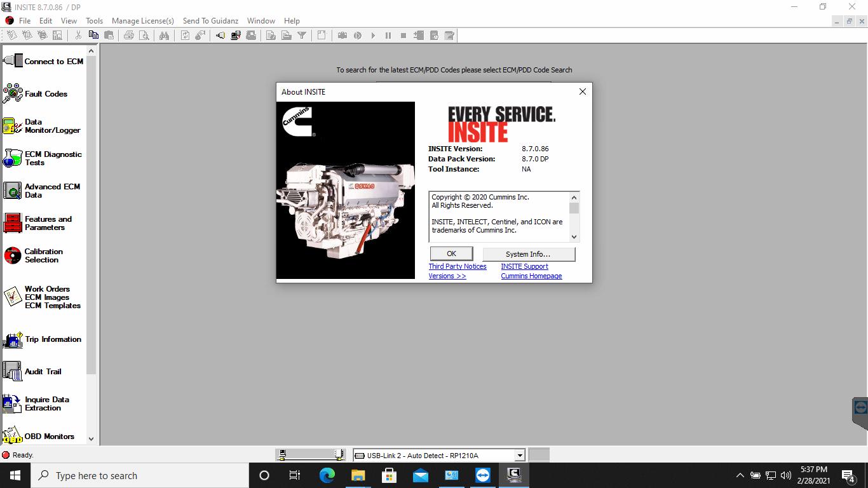Click the sidebar scrollbar thumb
Image resolution: width=868 pixels, height=488 pixels.
click(x=91, y=215)
